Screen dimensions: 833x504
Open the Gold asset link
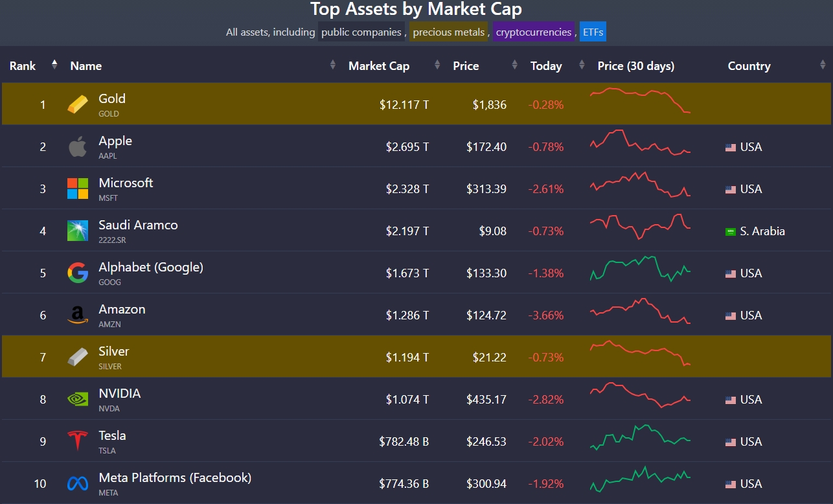click(x=112, y=98)
